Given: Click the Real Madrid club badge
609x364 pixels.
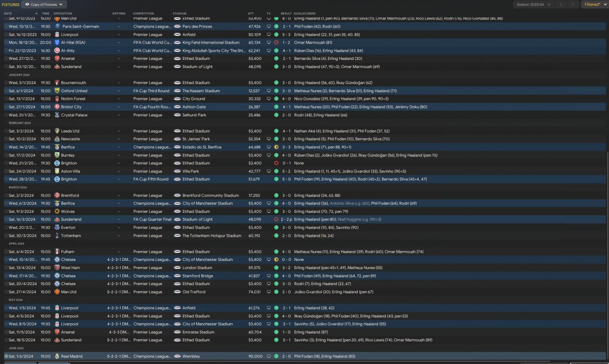Looking at the screenshot, I should click(57, 356).
